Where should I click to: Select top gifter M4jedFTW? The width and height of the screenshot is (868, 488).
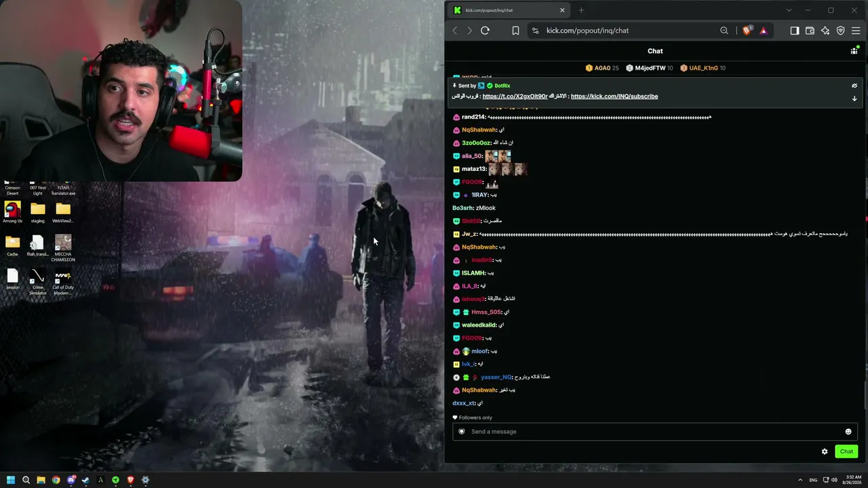coord(650,68)
